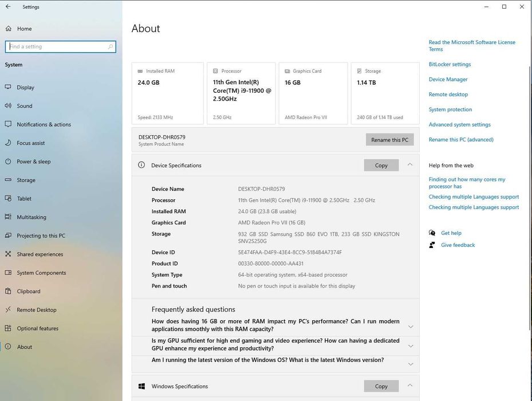The width and height of the screenshot is (532, 401).
Task: Collapse the Windows Specifications section
Action: [410, 386]
